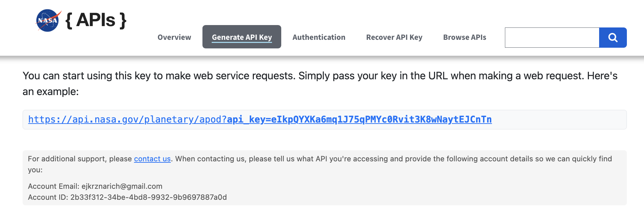Click the 'Account Email:' label
The height and width of the screenshot is (219, 644).
[53, 186]
